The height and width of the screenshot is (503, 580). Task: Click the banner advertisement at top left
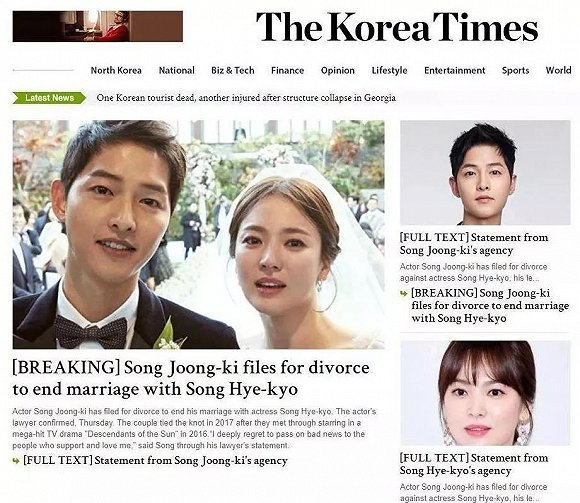click(x=98, y=26)
